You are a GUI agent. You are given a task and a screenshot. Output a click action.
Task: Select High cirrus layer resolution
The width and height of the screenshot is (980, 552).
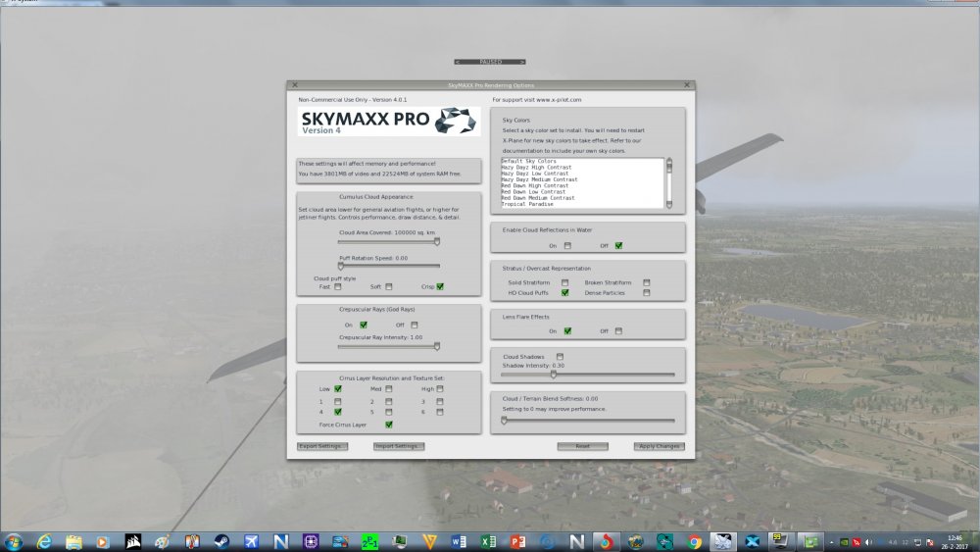(440, 389)
